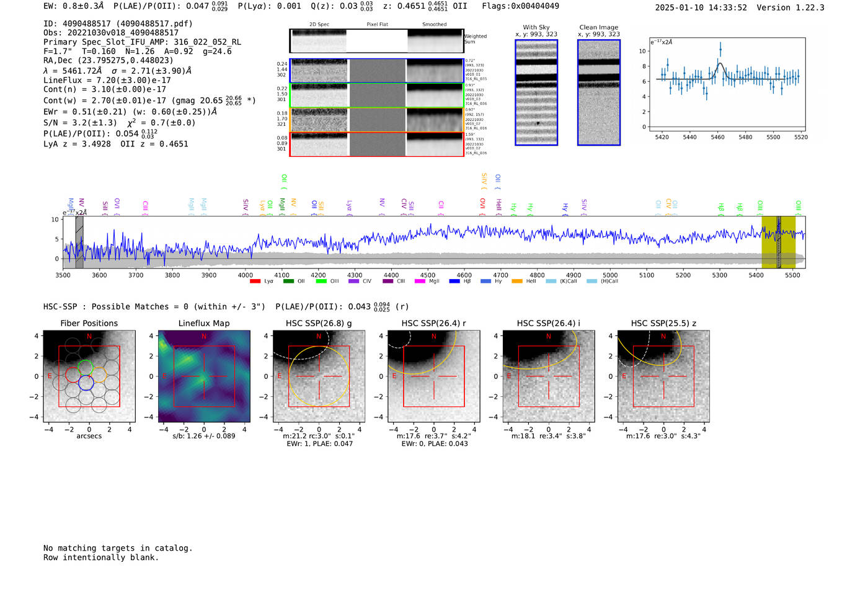The height and width of the screenshot is (591, 868).
Task: Click the Obs: 20221030v018_4090488517 text
Action: pos(111,33)
